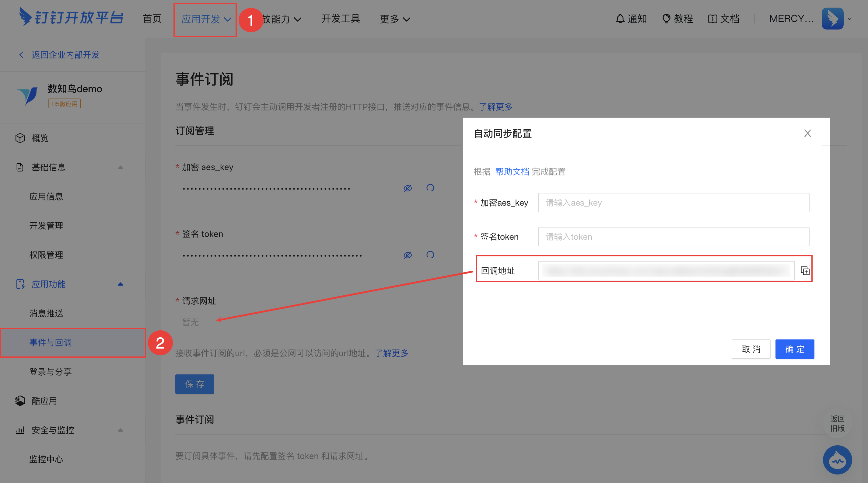This screenshot has height=483, width=868.
Task: Click the copy icon beside 回调地址
Action: coord(805,270)
